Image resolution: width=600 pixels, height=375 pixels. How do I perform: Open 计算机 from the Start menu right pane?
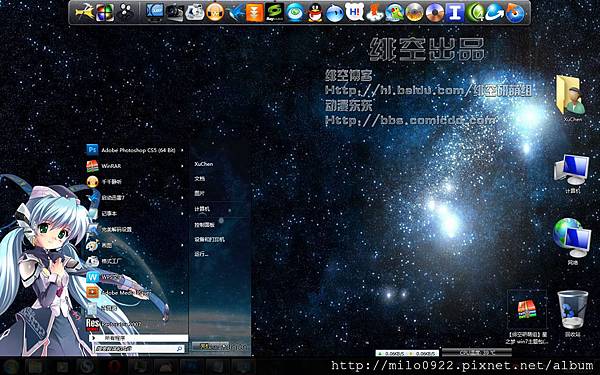pyautogui.click(x=202, y=209)
